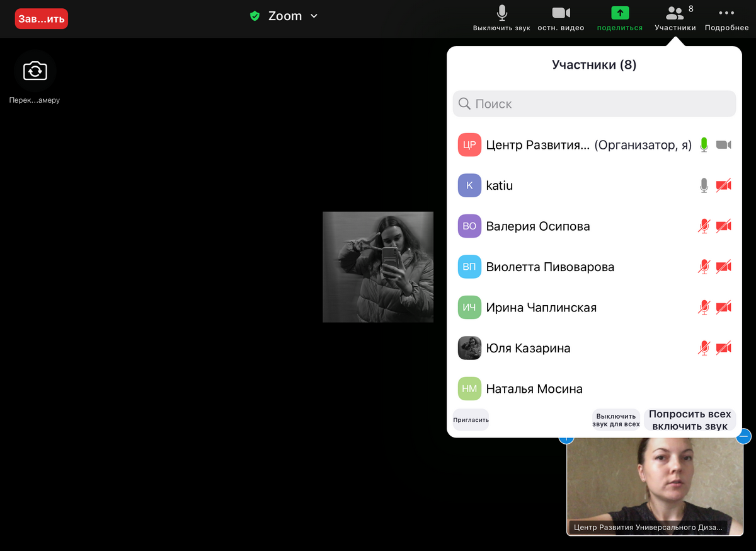Unmute Валерия Осипова's muted microphone

click(704, 226)
